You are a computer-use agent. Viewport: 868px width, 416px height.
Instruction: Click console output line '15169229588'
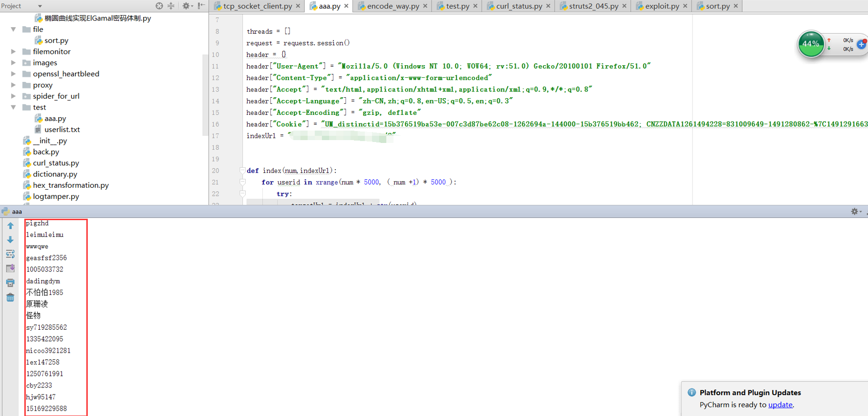pos(46,408)
